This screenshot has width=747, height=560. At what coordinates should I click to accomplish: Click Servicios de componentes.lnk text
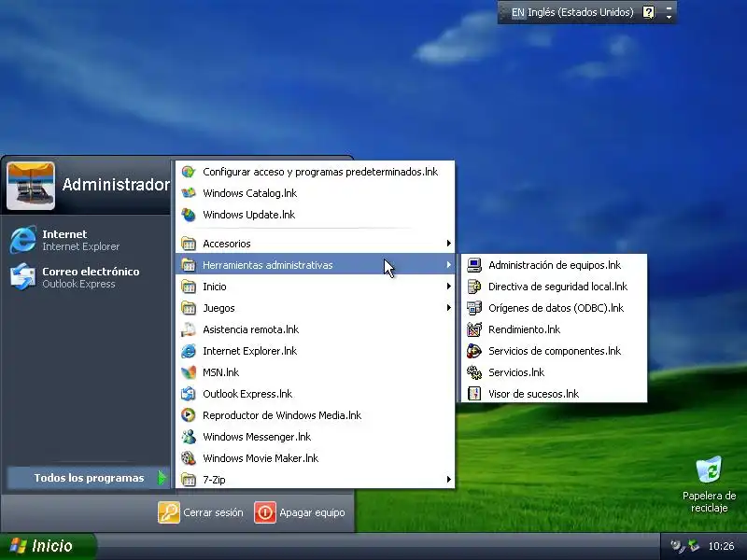555,351
